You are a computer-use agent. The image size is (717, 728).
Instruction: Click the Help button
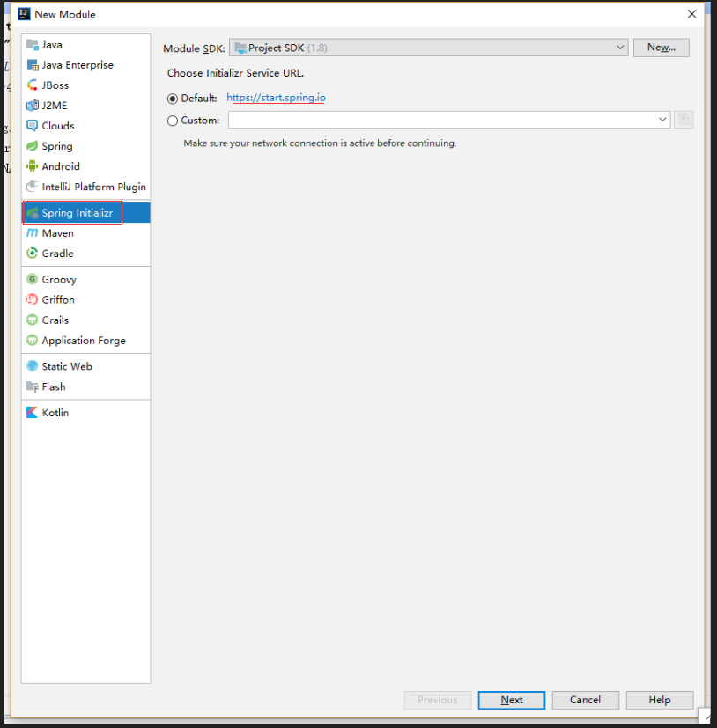coord(660,700)
